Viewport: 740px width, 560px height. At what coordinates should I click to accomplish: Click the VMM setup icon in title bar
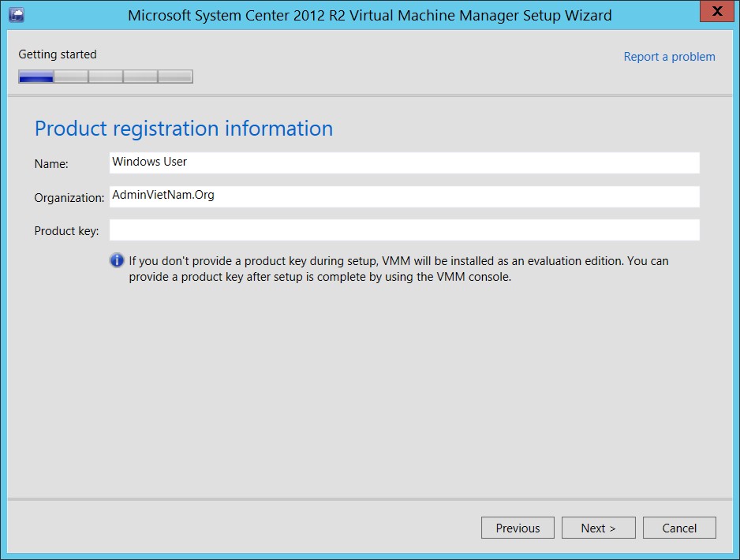coord(17,15)
